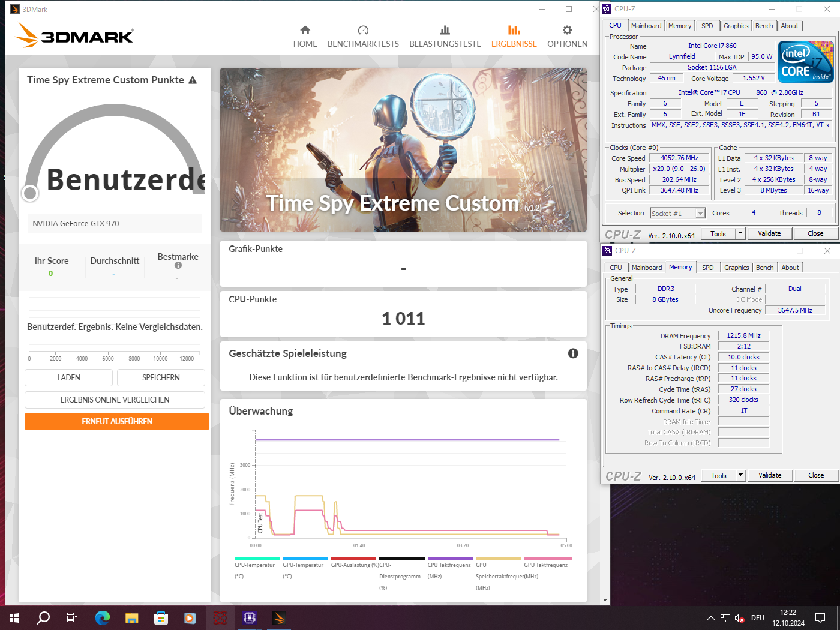This screenshot has height=630, width=840.
Task: Open the Benchmarktests gauge icon
Action: 363,30
